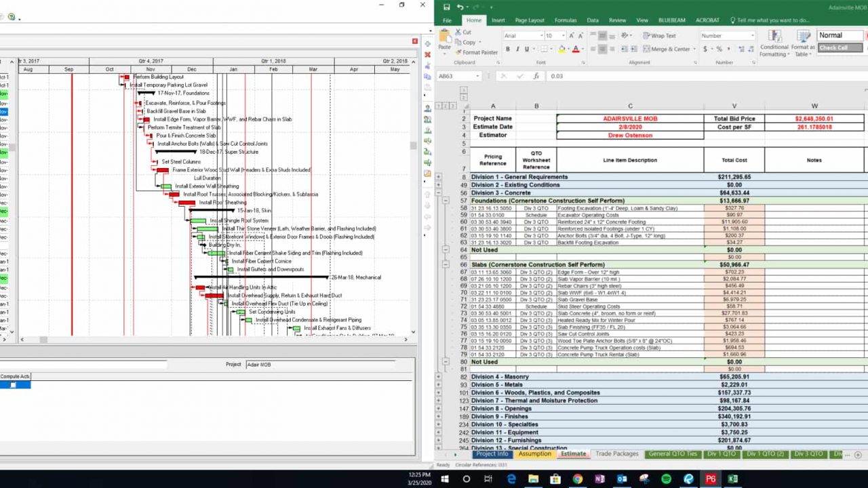Open the Project Info sheet tab

click(492, 454)
